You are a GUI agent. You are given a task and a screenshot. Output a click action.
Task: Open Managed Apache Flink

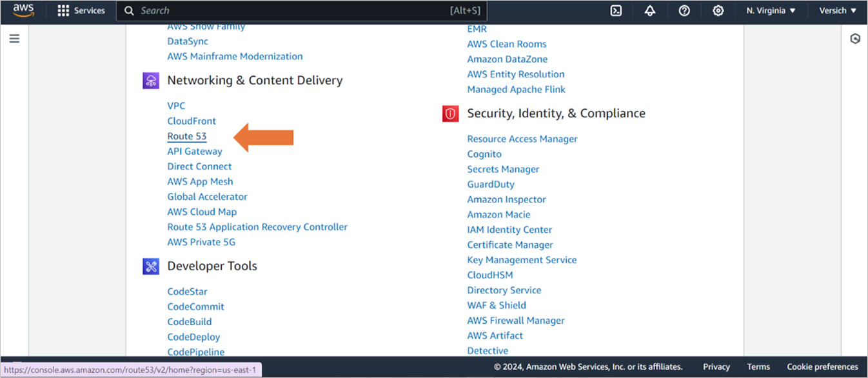[517, 90]
